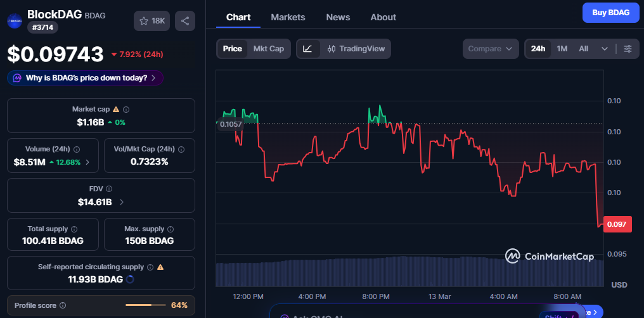Select the line chart icon
Screen dimensions: 644x318
pos(308,49)
